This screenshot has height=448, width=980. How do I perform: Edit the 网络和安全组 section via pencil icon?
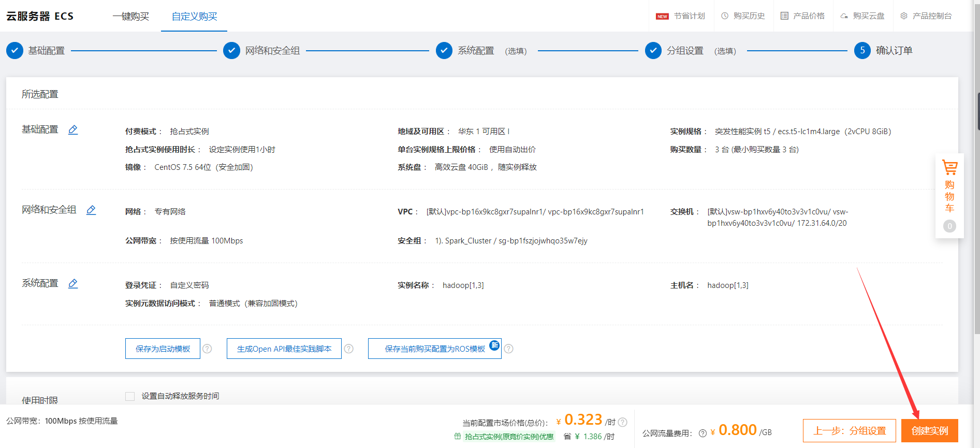pos(91,210)
